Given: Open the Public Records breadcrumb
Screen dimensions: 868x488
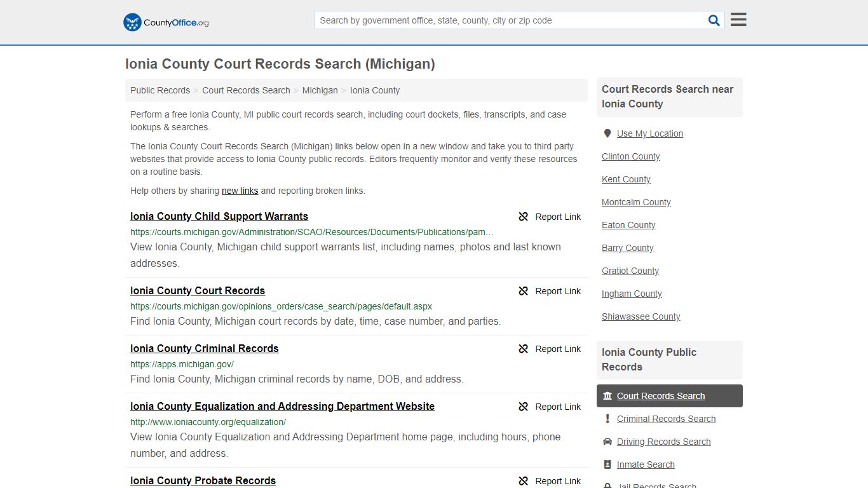Looking at the screenshot, I should pos(160,90).
